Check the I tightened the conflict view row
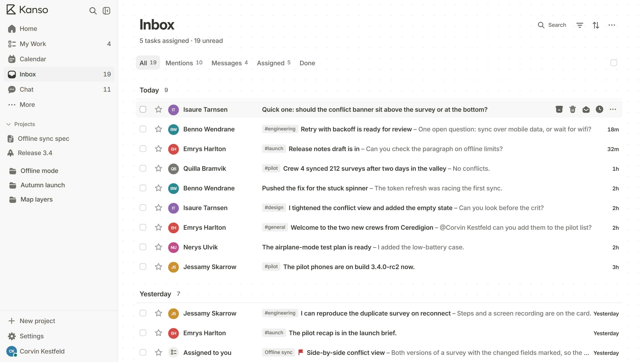This screenshot has height=362, width=644. pos(143,208)
